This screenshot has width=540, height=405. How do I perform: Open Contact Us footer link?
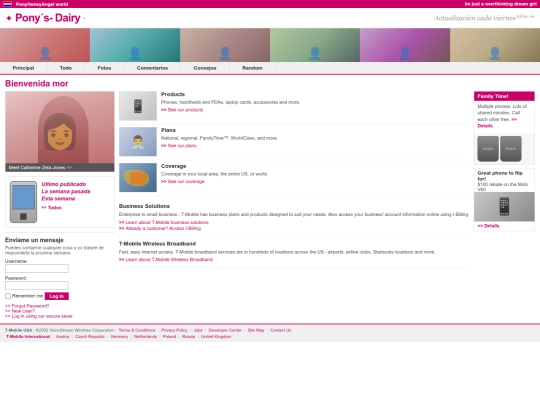click(x=281, y=330)
